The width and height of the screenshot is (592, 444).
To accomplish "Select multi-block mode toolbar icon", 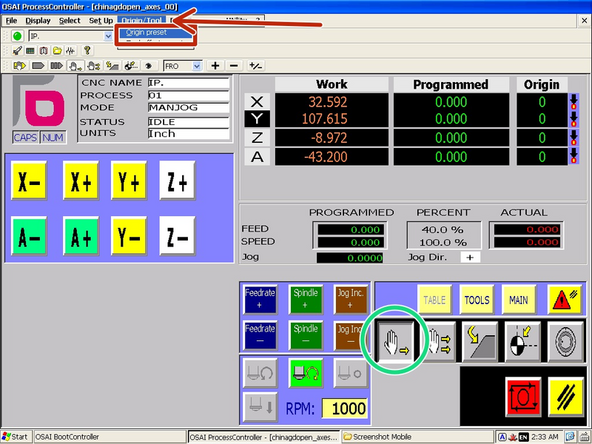I will [57, 66].
